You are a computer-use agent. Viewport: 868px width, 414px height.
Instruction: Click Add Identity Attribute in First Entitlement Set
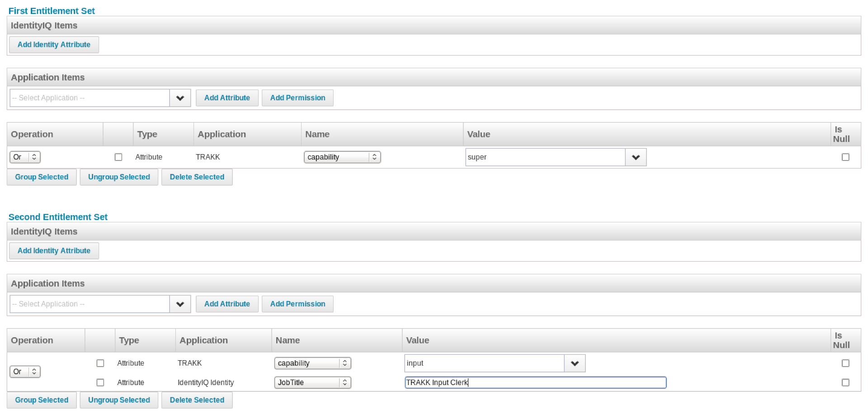coord(54,45)
